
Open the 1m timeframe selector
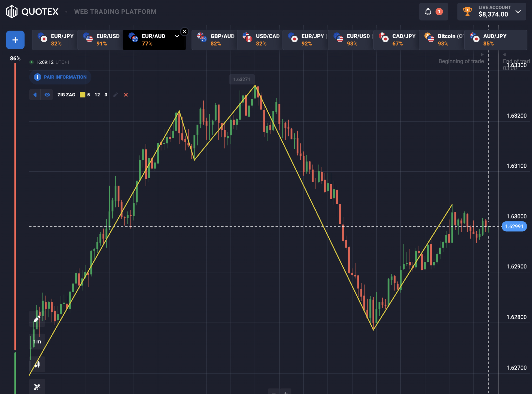coord(37,342)
